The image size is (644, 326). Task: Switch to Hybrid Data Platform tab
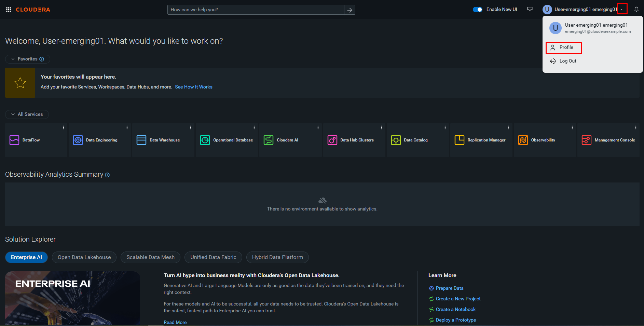pos(277,257)
